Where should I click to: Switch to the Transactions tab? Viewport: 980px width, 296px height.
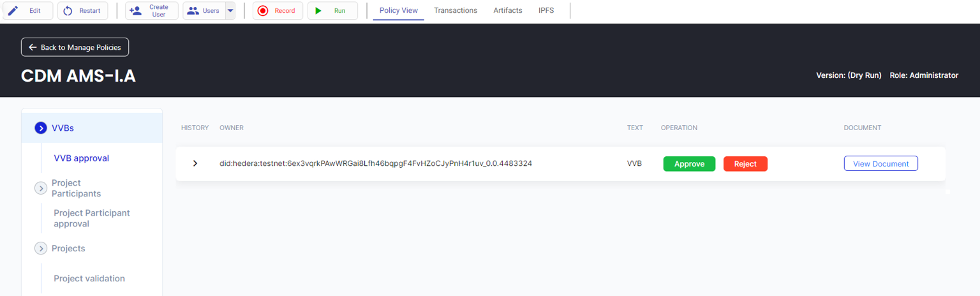[456, 11]
